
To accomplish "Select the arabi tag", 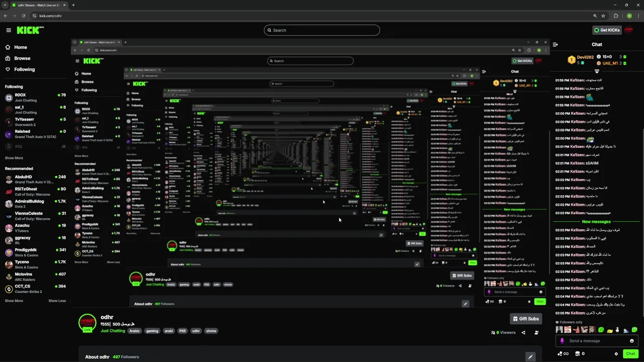I will pyautogui.click(x=169, y=331).
